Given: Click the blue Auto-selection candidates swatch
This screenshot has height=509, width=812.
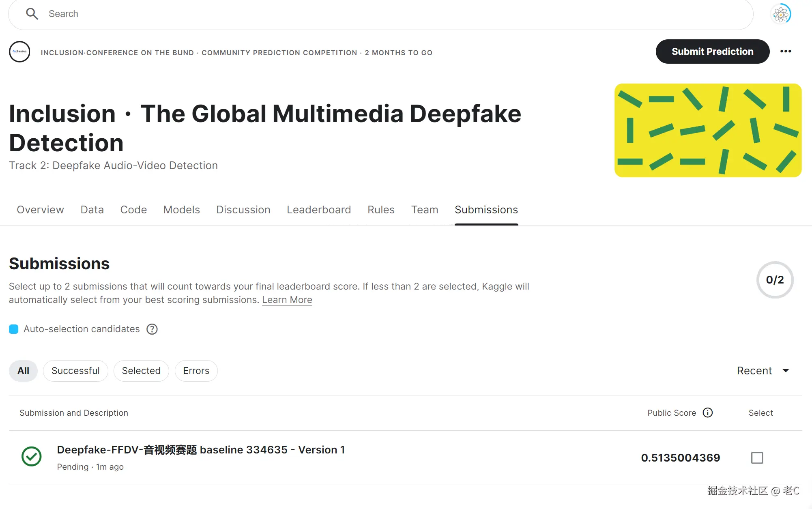Looking at the screenshot, I should click(14, 329).
